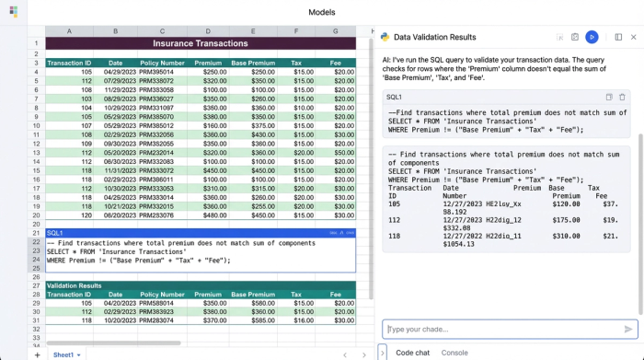Select date cell 10/29/2023

pyautogui.click(x=115, y=108)
